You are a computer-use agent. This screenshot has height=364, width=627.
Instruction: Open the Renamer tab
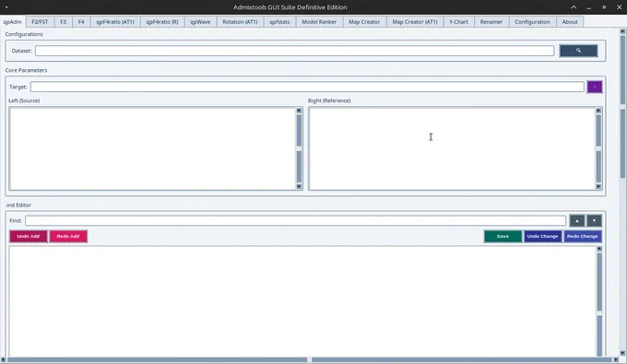(491, 22)
